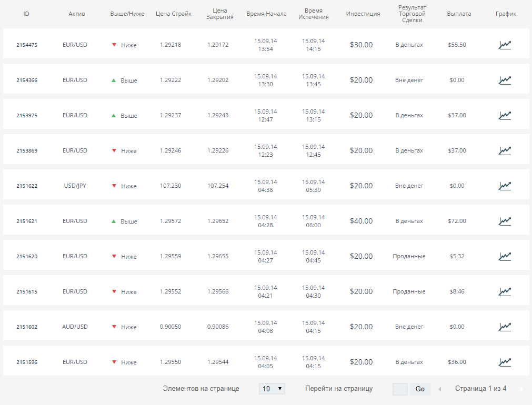Click the Время Начала column header
The image size is (532, 405).
(266, 14)
